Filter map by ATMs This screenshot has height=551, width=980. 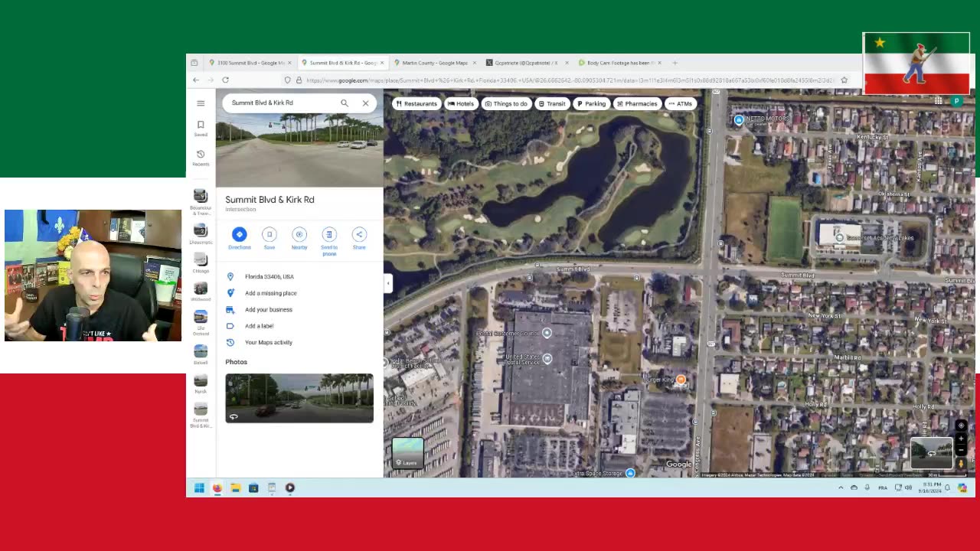680,103
